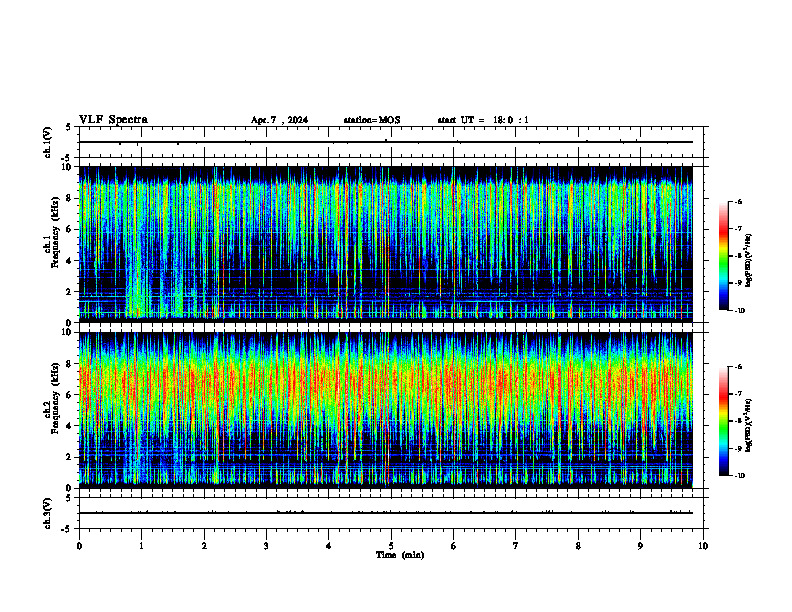Click the '-10' label on ch.2 color bar
The height and width of the screenshot is (612, 792).
[739, 476]
